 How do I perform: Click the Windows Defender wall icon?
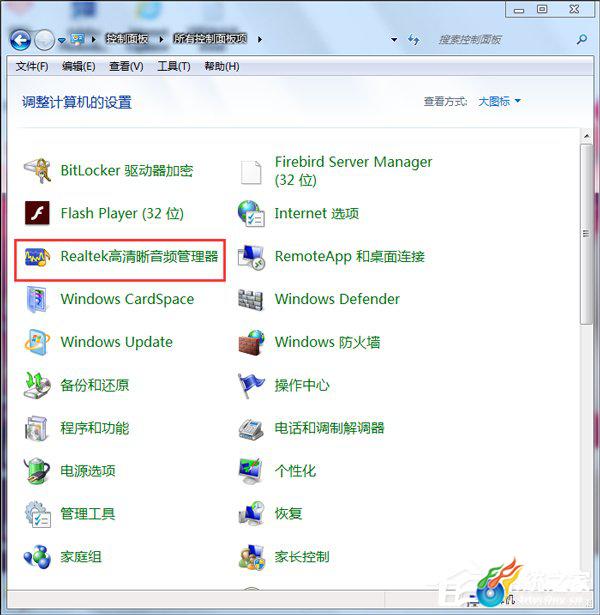251,300
